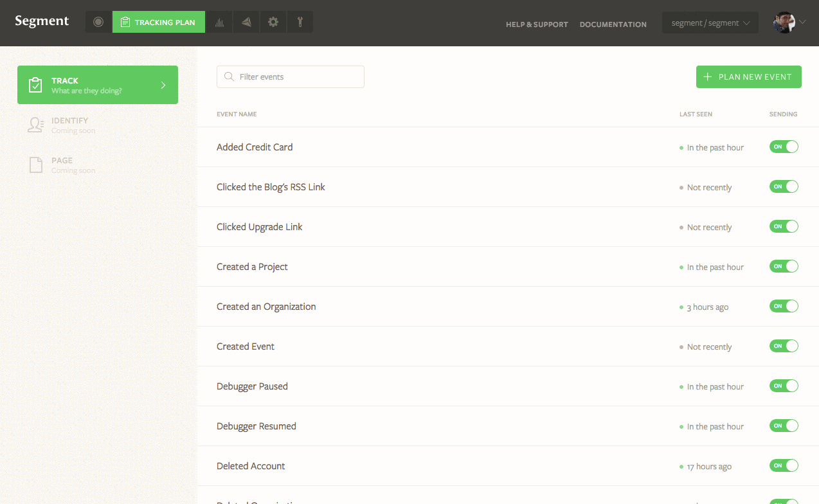
Task: Open the Clicked the Blog's RSS Link event
Action: pyautogui.click(x=271, y=187)
